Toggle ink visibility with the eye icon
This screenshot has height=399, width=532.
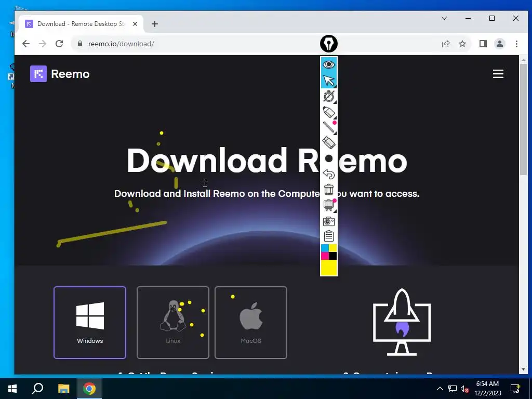point(329,64)
